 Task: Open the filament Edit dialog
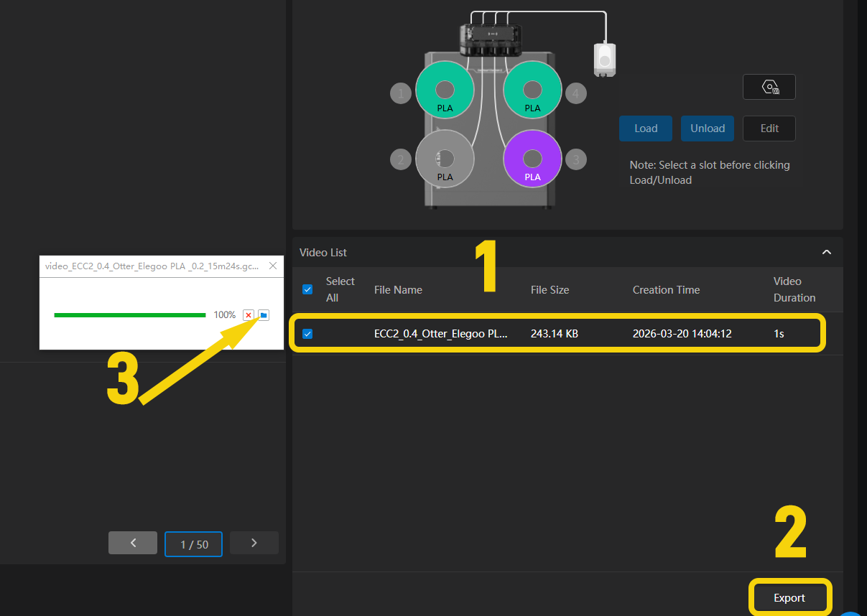click(769, 129)
